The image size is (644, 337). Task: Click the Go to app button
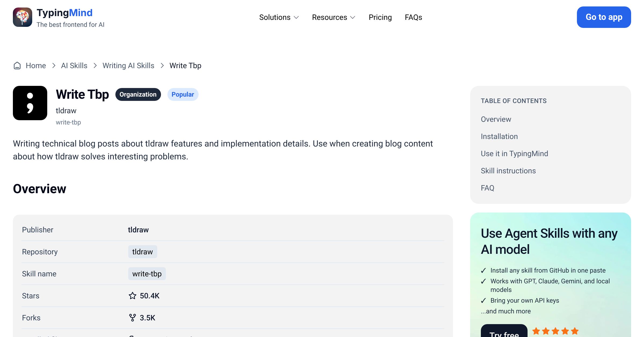pos(604,17)
